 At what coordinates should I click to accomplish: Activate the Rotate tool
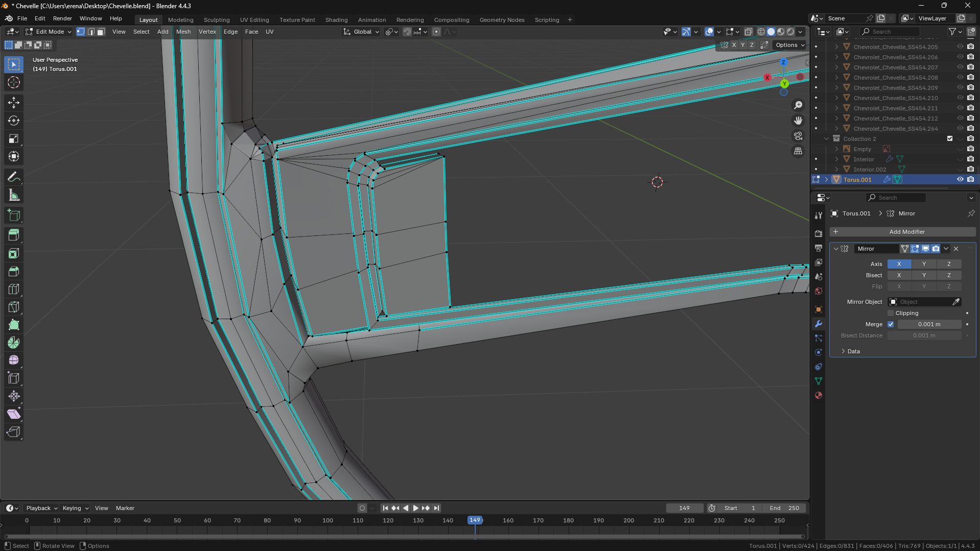(14, 121)
